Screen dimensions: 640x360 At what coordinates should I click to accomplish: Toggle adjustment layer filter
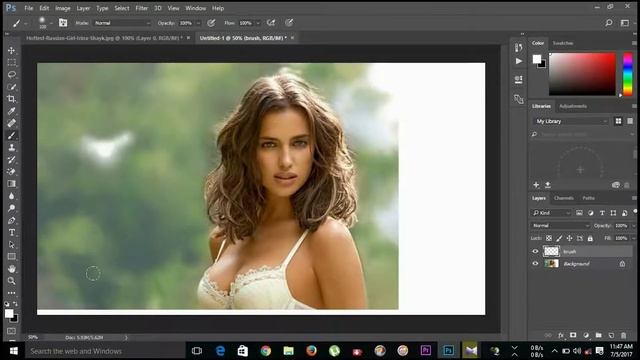591,213
